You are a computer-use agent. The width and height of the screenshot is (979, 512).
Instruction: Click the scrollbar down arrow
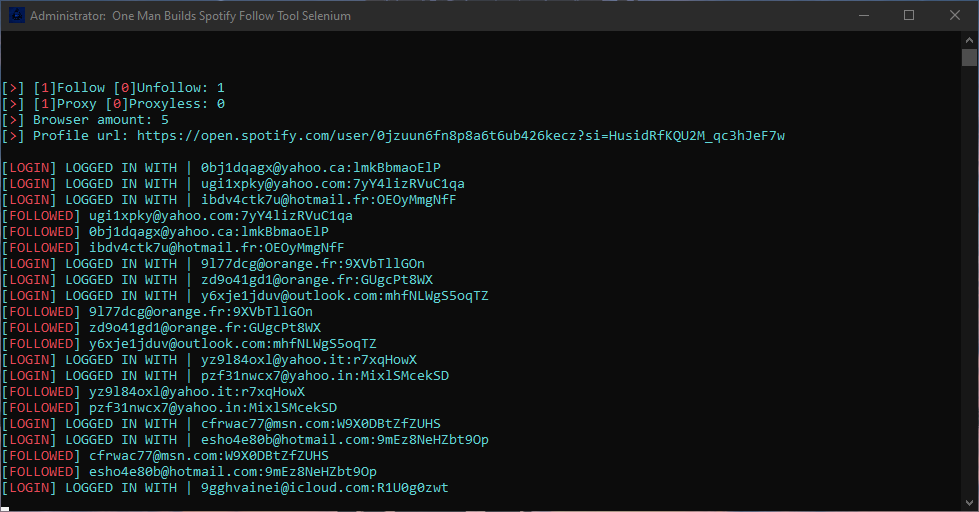(969, 502)
